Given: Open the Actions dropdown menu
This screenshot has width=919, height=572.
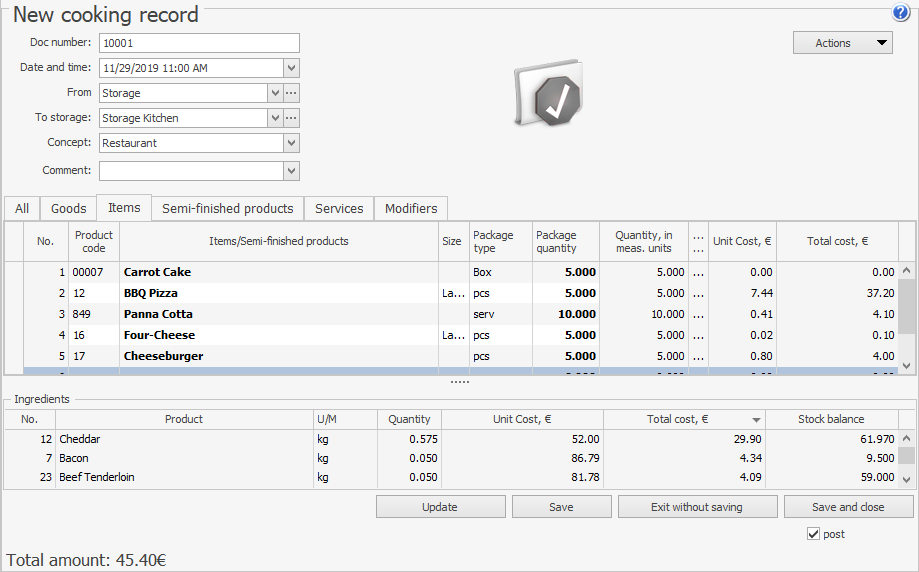Looking at the screenshot, I should [x=842, y=43].
